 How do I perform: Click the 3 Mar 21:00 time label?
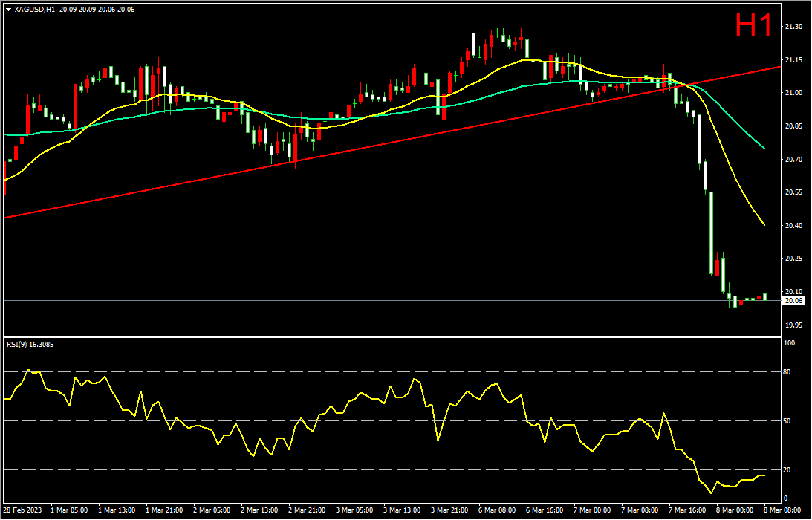pos(450,510)
